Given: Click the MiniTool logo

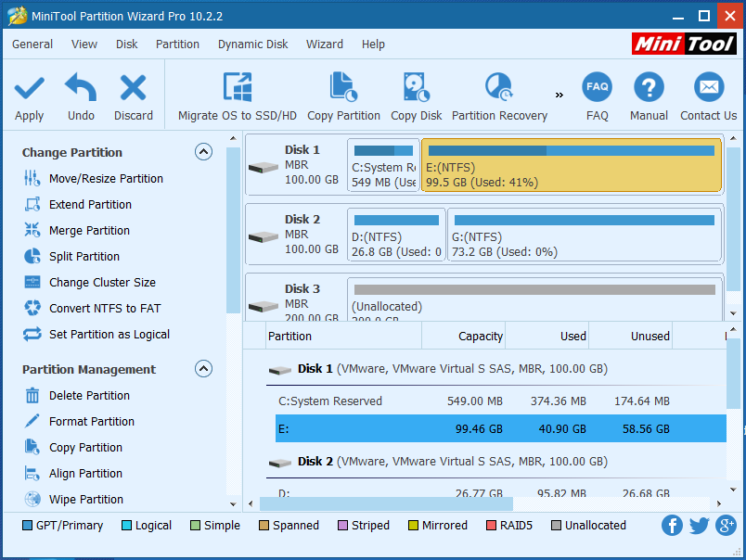Looking at the screenshot, I should click(x=684, y=45).
